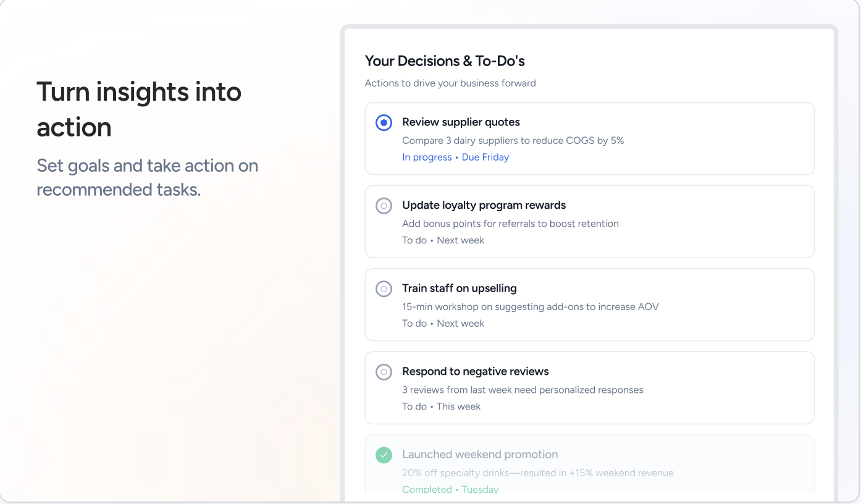Click the Train staff on upselling title
Viewport: 861px width, 504px height.
coord(459,288)
